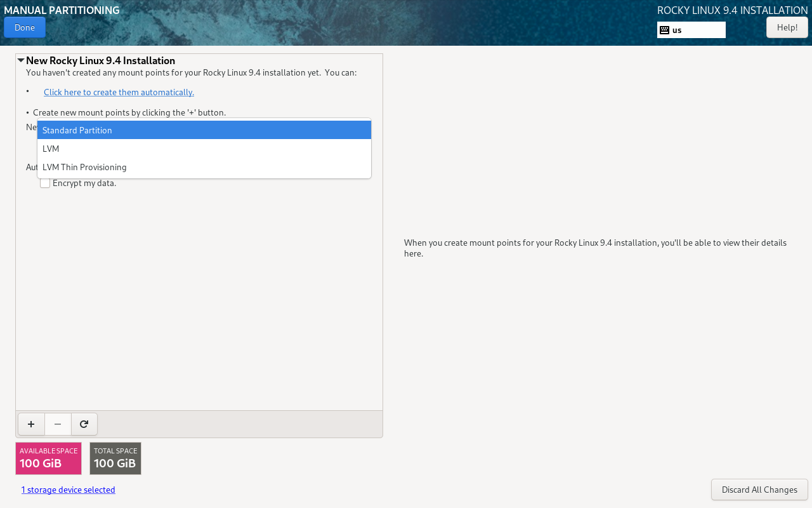Click the Available Space 100 GiB box
The height and width of the screenshot is (508, 812).
pos(49,458)
